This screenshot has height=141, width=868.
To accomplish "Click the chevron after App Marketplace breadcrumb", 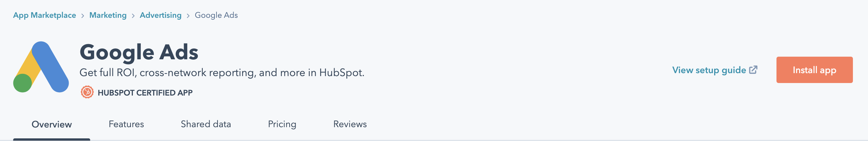I will point(83,15).
